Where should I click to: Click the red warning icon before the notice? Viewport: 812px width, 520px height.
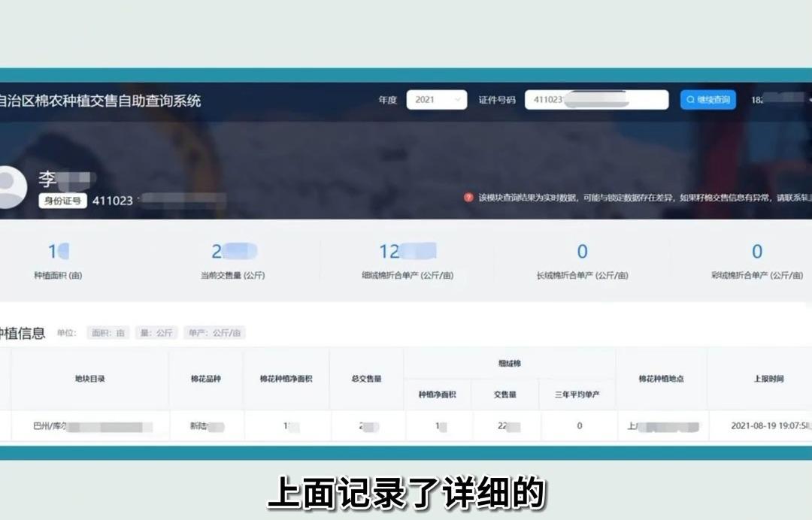coord(468,198)
